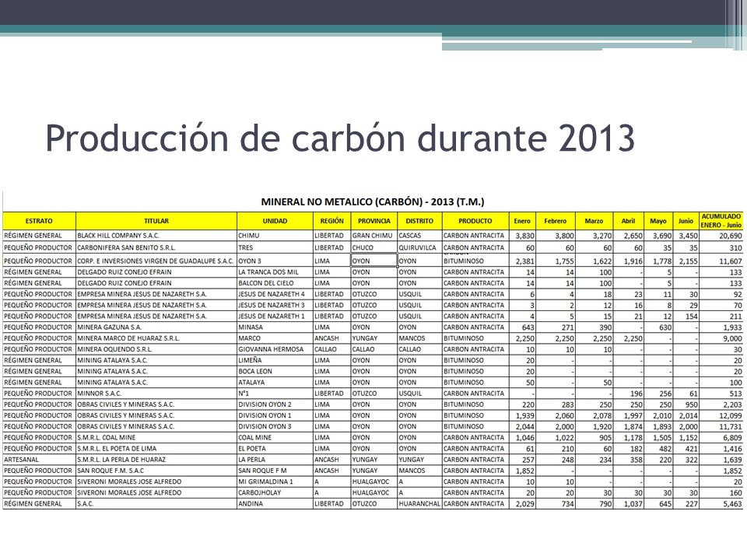This screenshot has width=747, height=560.
Task: Select the Mayo column header
Action: 658,221
